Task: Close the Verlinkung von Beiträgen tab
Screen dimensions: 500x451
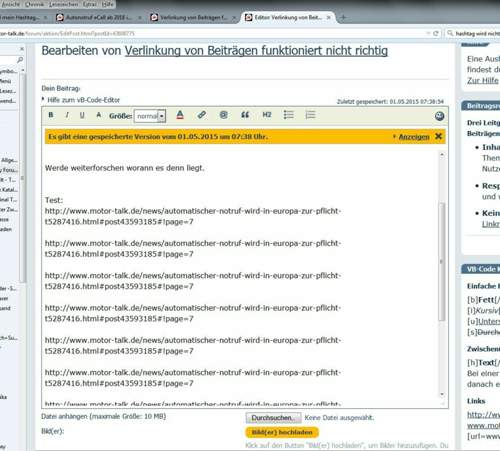Action: [x=234, y=17]
